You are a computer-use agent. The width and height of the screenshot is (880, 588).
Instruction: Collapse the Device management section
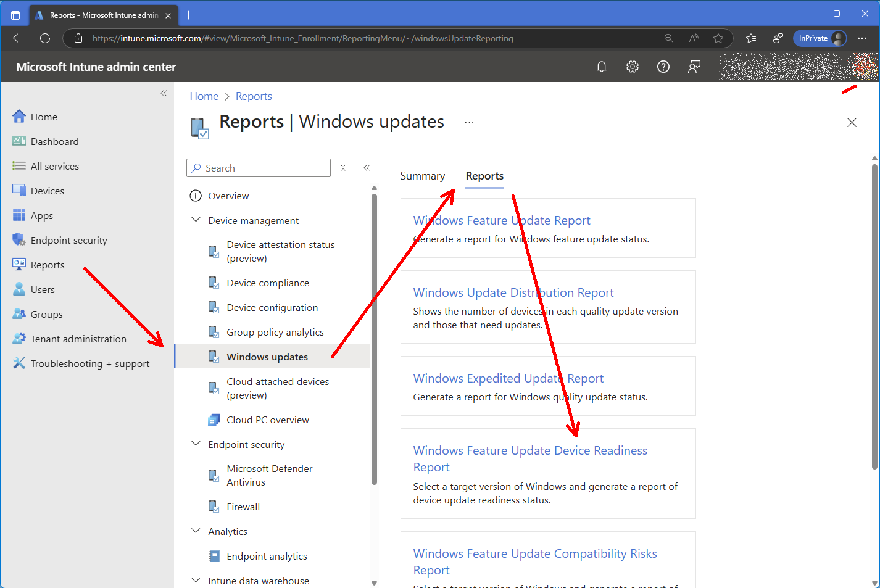196,220
